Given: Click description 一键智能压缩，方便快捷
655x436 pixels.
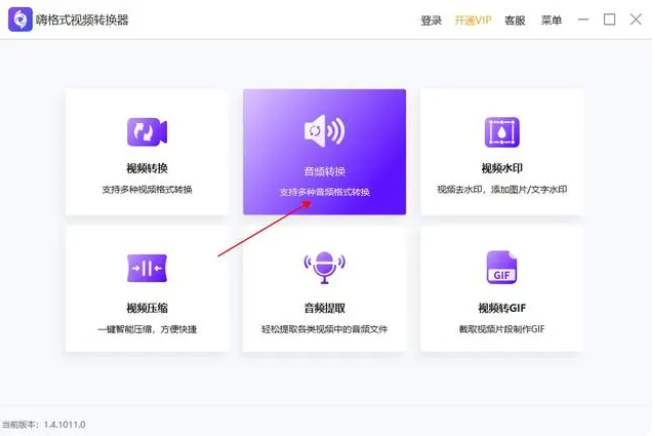Looking at the screenshot, I should 147,330.
